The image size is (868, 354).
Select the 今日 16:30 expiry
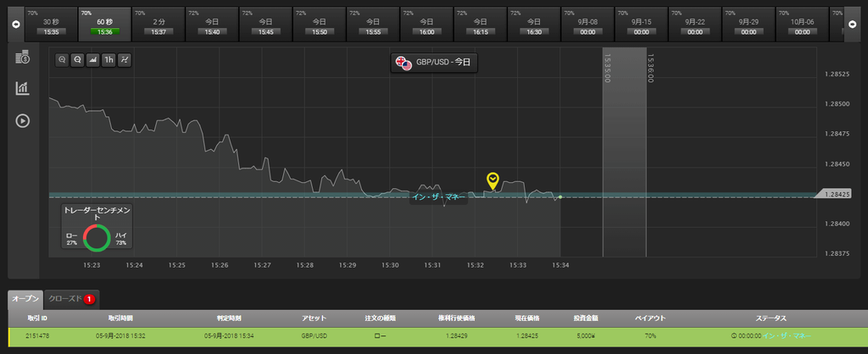(534, 25)
